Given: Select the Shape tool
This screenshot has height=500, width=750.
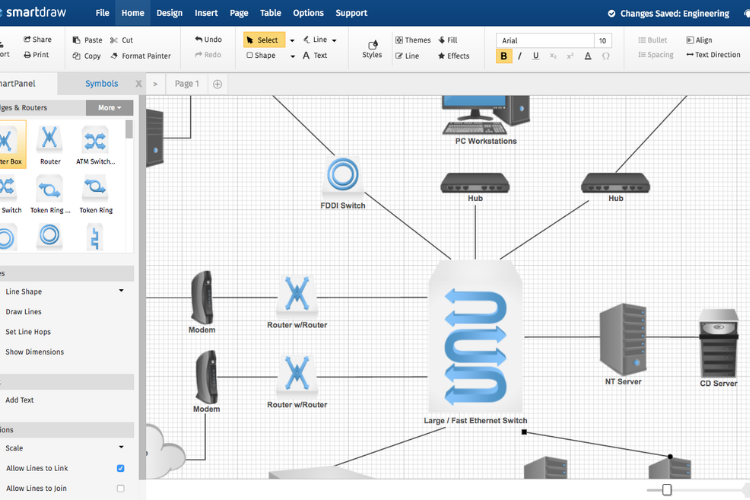Looking at the screenshot, I should tap(261, 56).
